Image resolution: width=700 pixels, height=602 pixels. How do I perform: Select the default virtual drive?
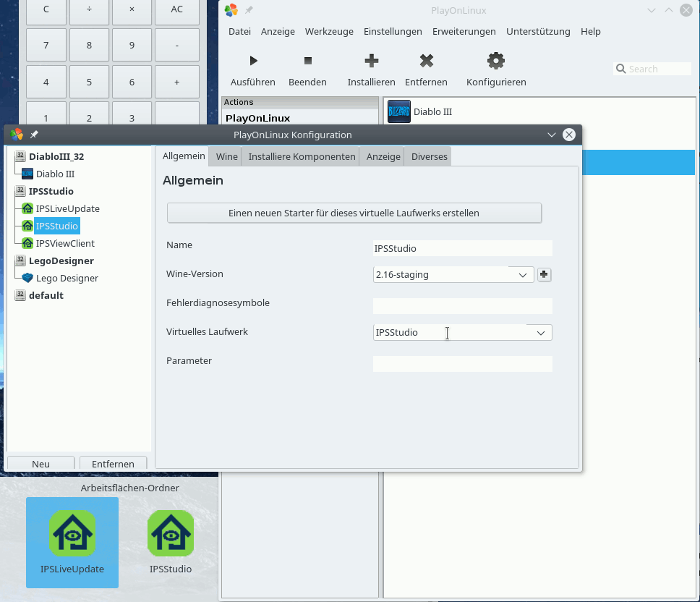[x=46, y=295]
